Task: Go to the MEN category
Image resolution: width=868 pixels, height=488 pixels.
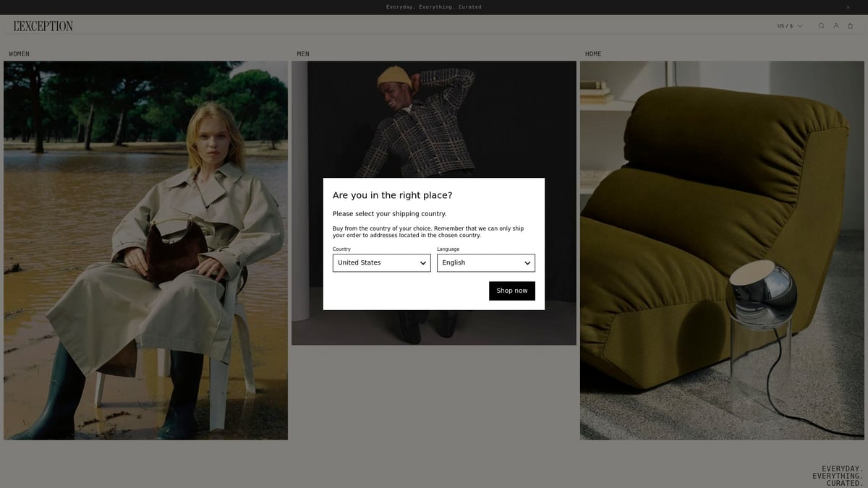Action: (x=303, y=54)
